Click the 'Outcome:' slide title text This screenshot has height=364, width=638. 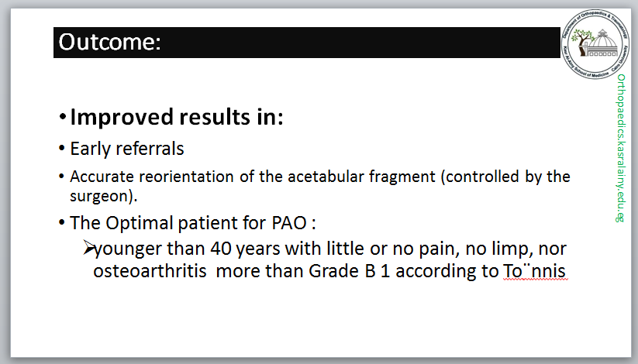click(109, 42)
